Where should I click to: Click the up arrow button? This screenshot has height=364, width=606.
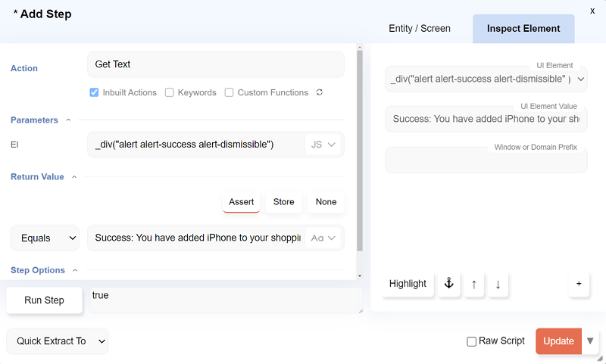pos(474,284)
